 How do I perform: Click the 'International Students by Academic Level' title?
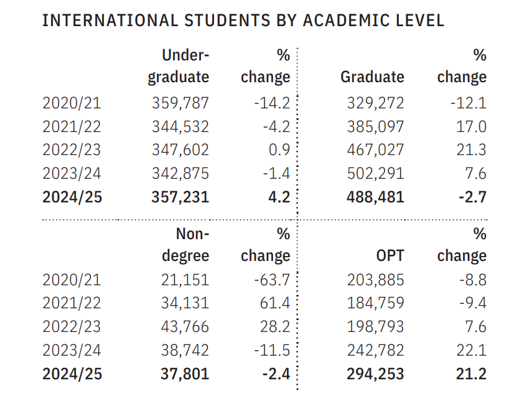click(x=243, y=21)
